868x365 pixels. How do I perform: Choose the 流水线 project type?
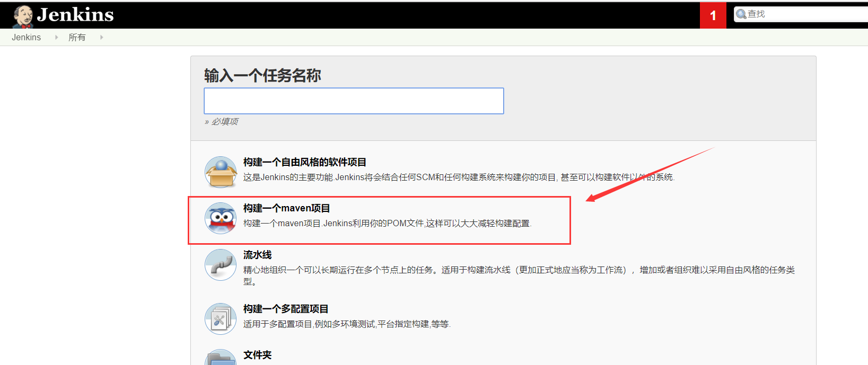pos(258,255)
